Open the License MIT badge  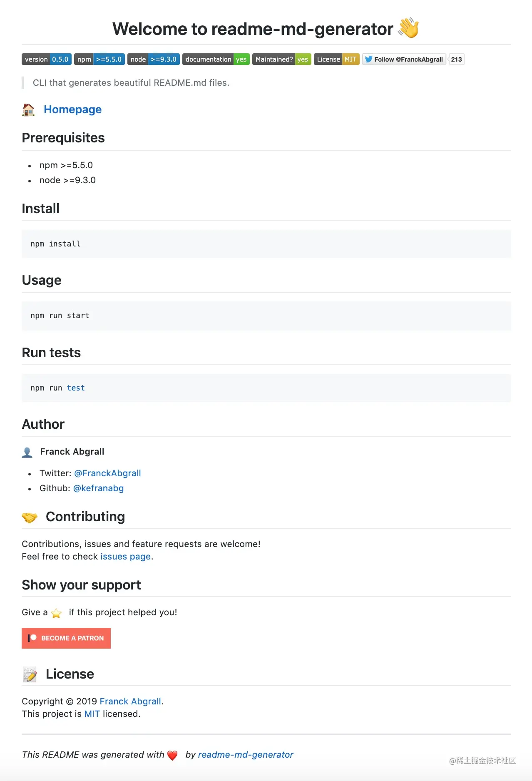[x=336, y=59]
